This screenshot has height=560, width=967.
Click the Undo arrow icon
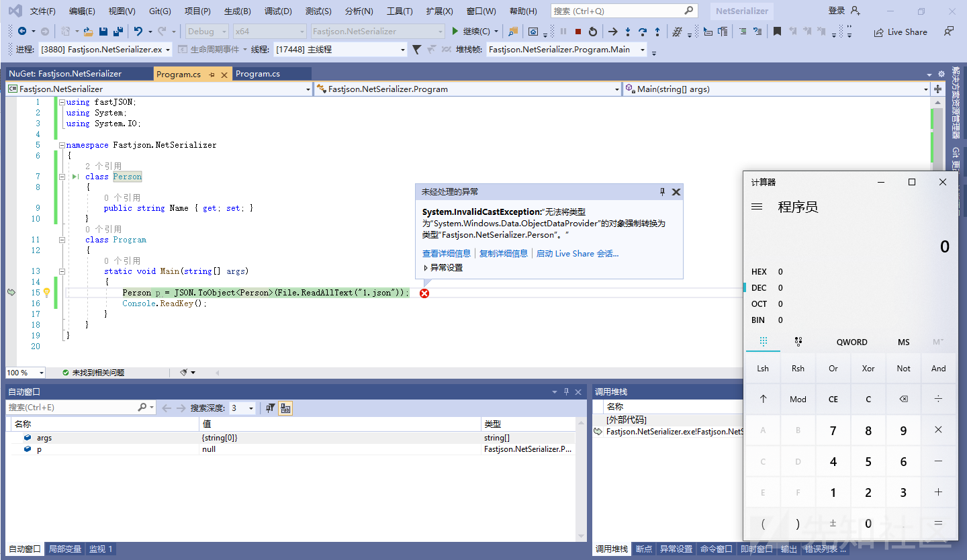pos(138,32)
